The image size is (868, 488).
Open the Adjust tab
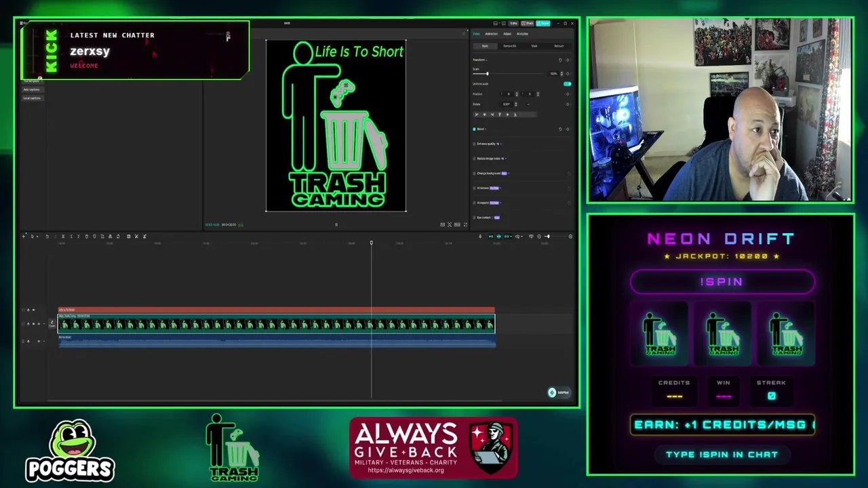point(507,34)
